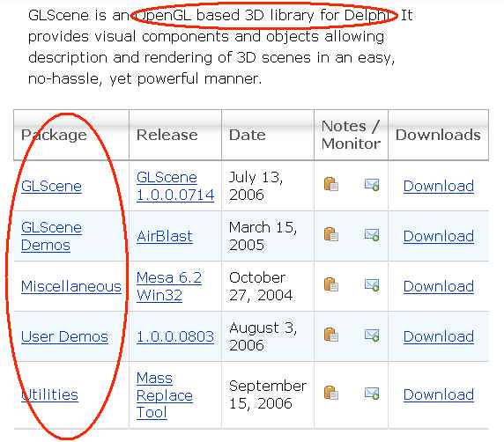Image resolution: width=504 pixels, height=442 pixels.
Task: Open the Miscellaneous package link
Action: [x=71, y=286]
